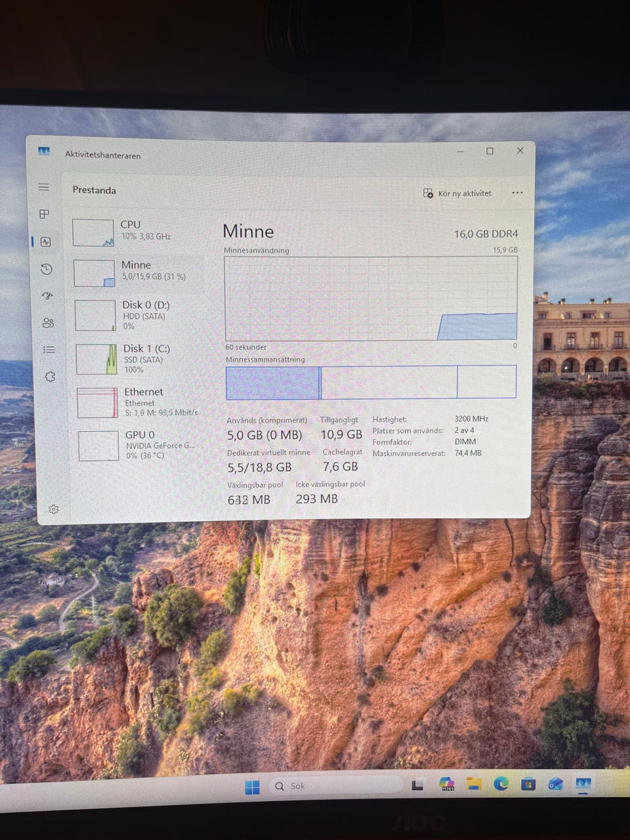Open File Explorer from the taskbar
The width and height of the screenshot is (630, 840).
click(474, 784)
